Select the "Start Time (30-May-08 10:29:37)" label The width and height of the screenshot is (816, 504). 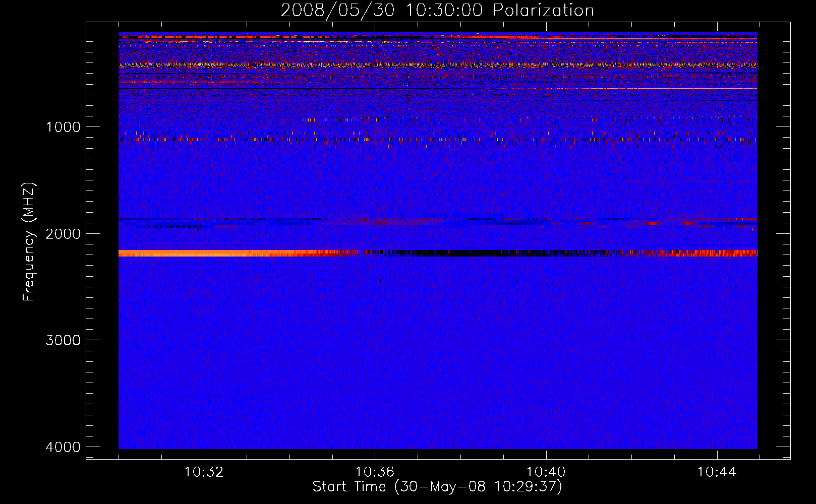click(437, 487)
